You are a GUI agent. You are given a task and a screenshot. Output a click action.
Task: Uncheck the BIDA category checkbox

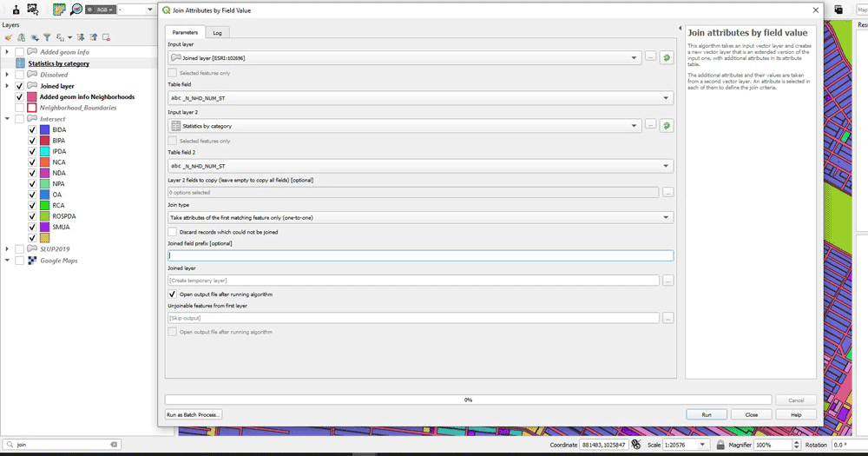click(x=32, y=129)
